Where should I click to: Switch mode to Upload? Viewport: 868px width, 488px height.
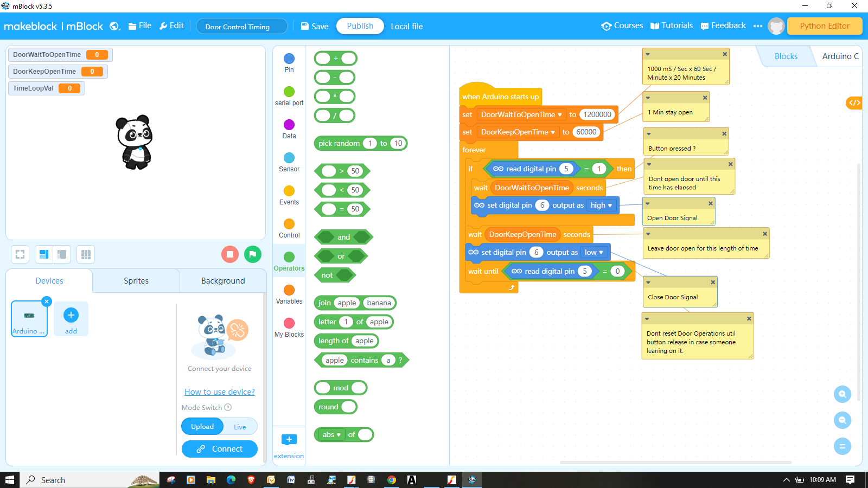click(202, 427)
